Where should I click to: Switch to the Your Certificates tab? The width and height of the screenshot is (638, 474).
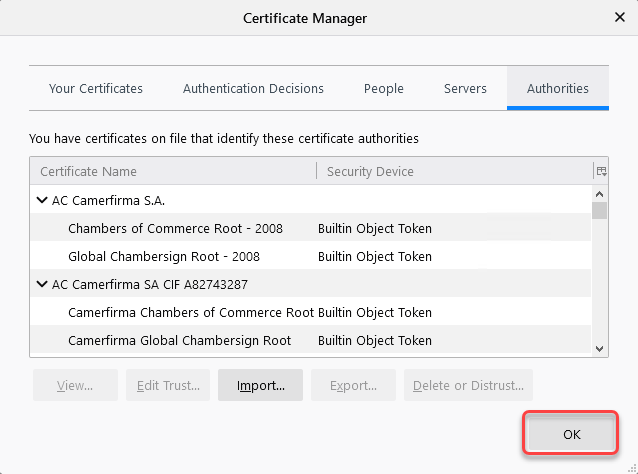(x=96, y=89)
